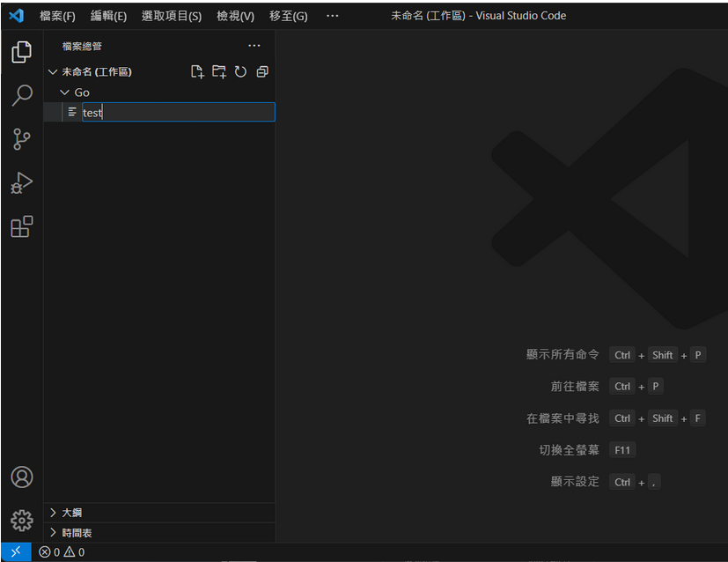Open the Manage gear icon
Image resolution: width=728 pixels, height=562 pixels.
pyautogui.click(x=21, y=521)
